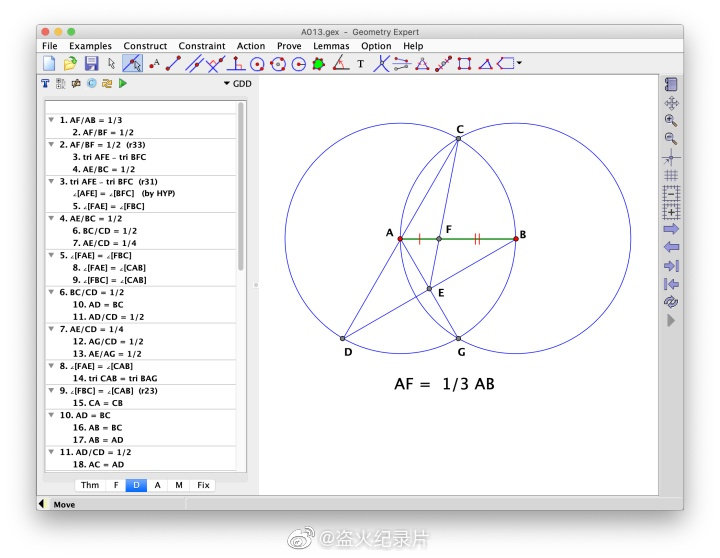
Task: Select the move/pan arrows icon
Action: [x=671, y=102]
